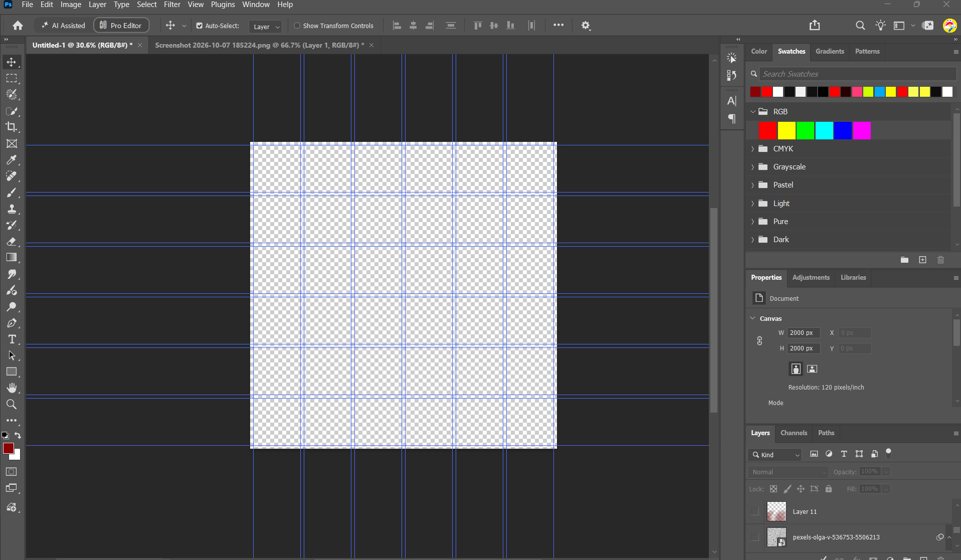Click the Pro Editor button
This screenshot has height=560, width=961.
pos(121,26)
